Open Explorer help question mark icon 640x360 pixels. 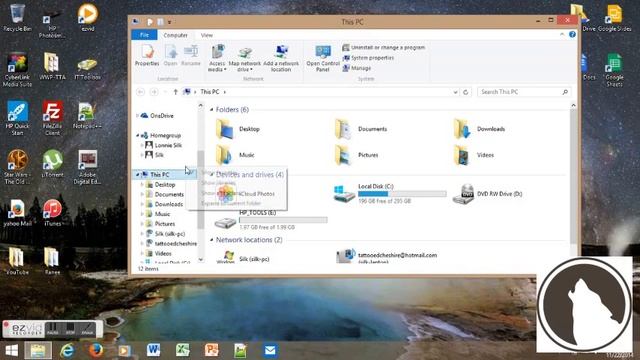(572, 35)
